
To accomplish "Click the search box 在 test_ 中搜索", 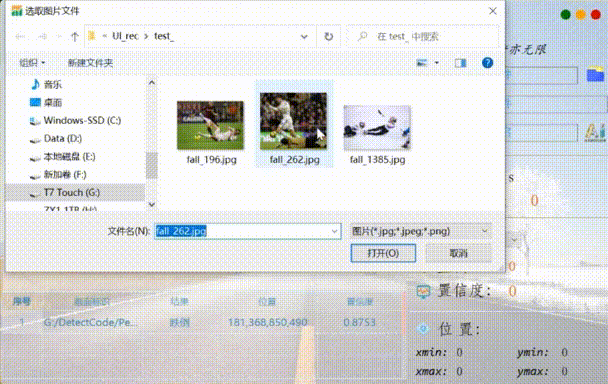I will pos(423,36).
